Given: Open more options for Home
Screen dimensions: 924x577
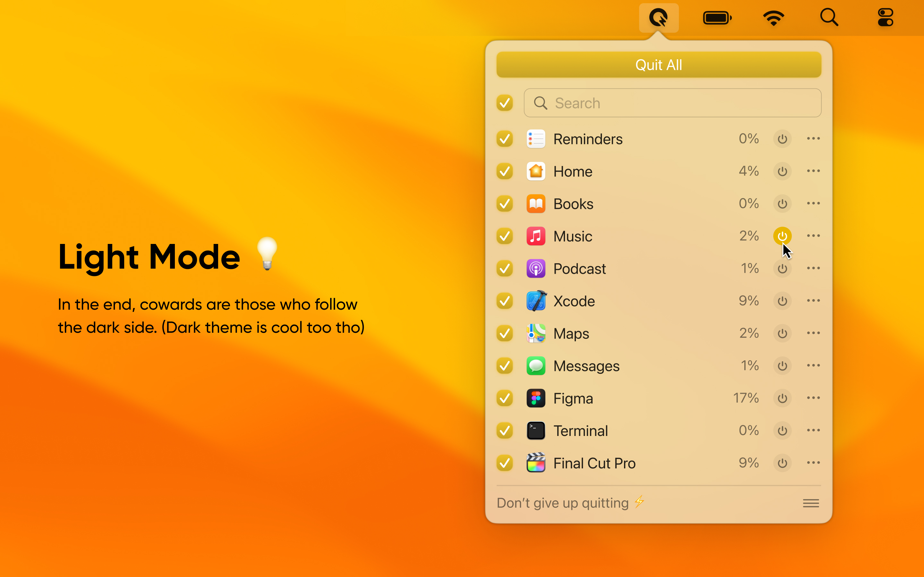Looking at the screenshot, I should [813, 171].
